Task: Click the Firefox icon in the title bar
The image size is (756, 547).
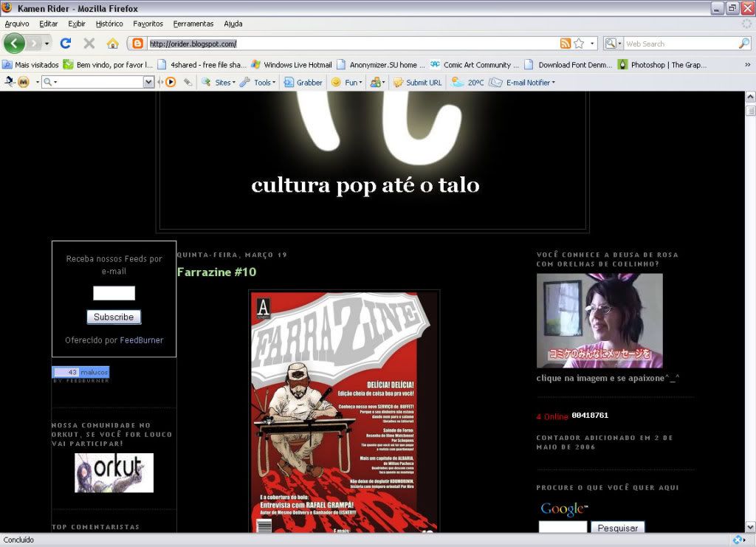Action: click(7, 8)
